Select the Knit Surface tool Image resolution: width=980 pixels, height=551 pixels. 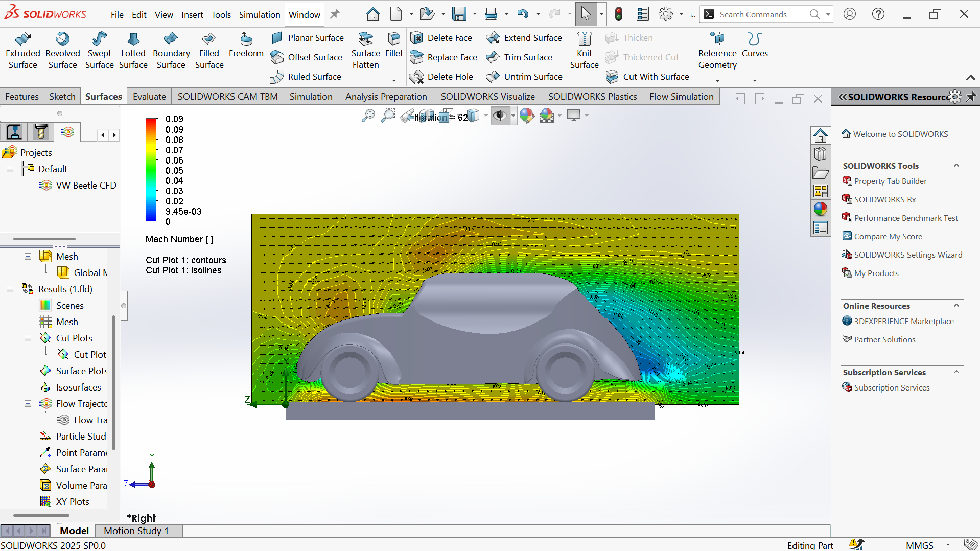585,51
